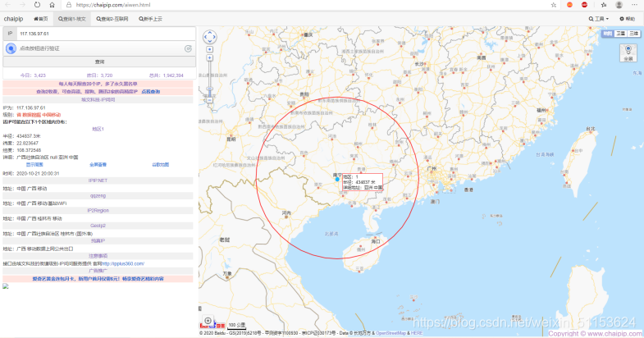
Task: Click the 地区1 region heading
Action: coord(98,129)
